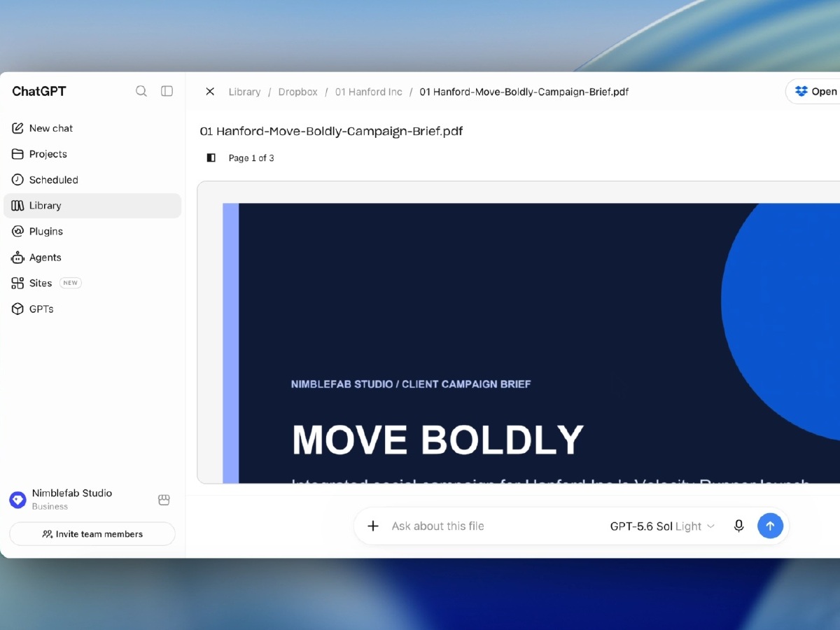840x630 pixels.
Task: Click the Library books icon
Action: (17, 206)
